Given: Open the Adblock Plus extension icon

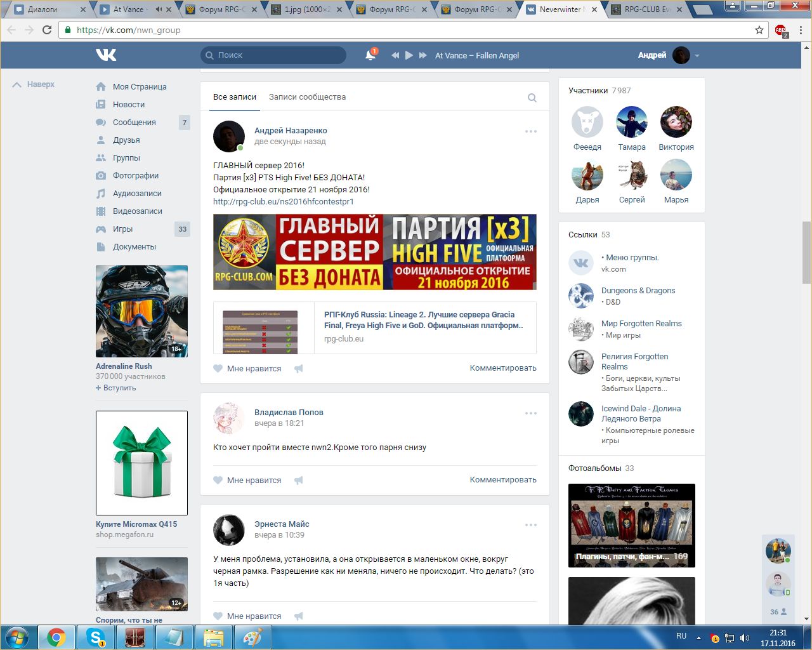Looking at the screenshot, I should click(x=781, y=30).
